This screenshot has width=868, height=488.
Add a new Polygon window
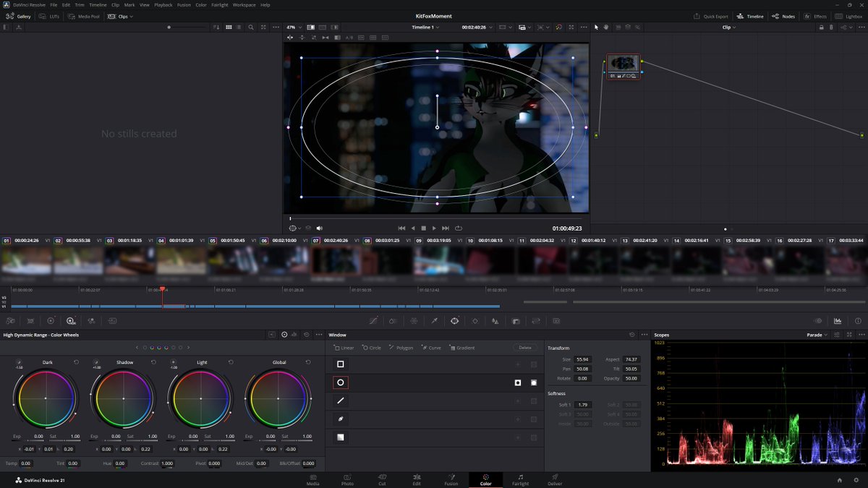[x=401, y=348]
